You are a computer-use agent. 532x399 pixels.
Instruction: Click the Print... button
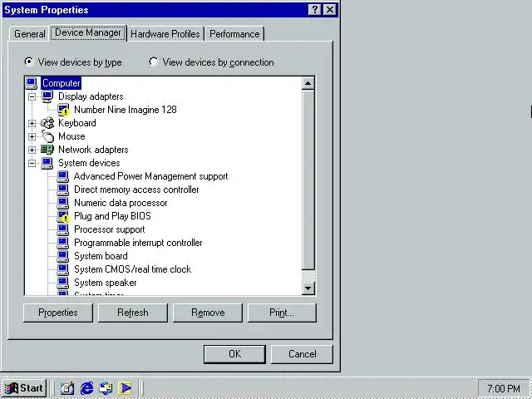(x=282, y=313)
